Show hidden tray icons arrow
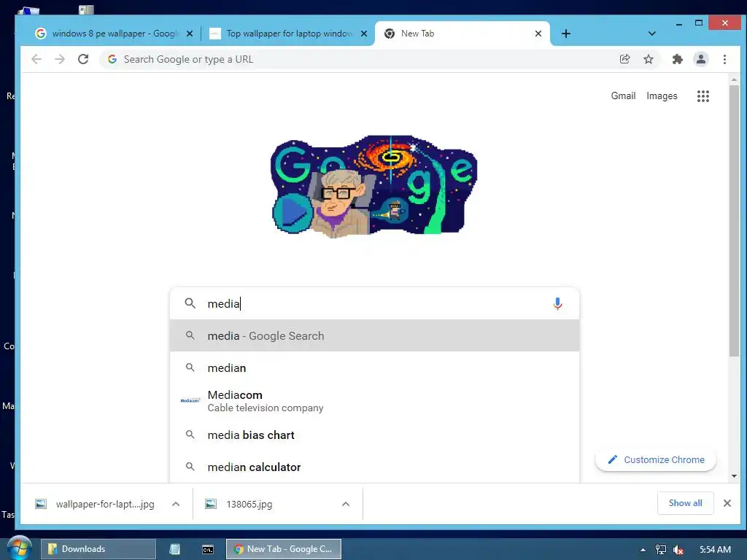The height and width of the screenshot is (560, 747). click(x=643, y=550)
